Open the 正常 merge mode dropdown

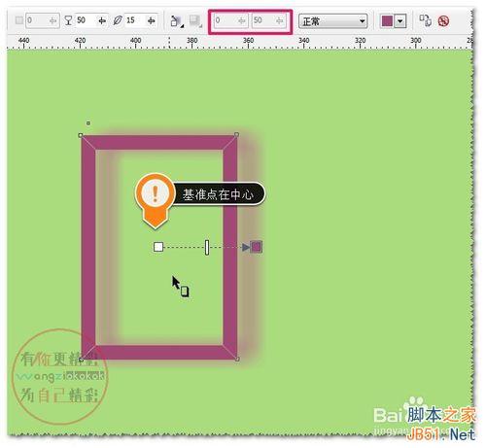[x=333, y=21]
